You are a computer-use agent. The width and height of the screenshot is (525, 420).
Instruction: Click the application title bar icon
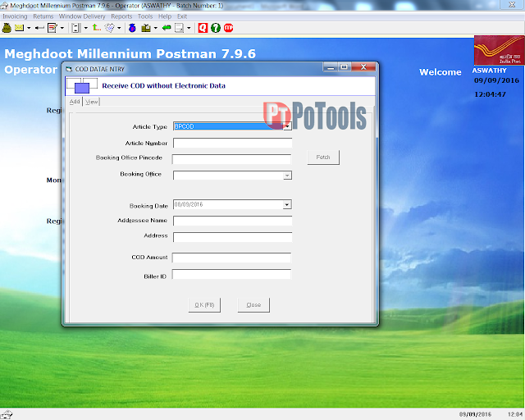[x=4, y=6]
